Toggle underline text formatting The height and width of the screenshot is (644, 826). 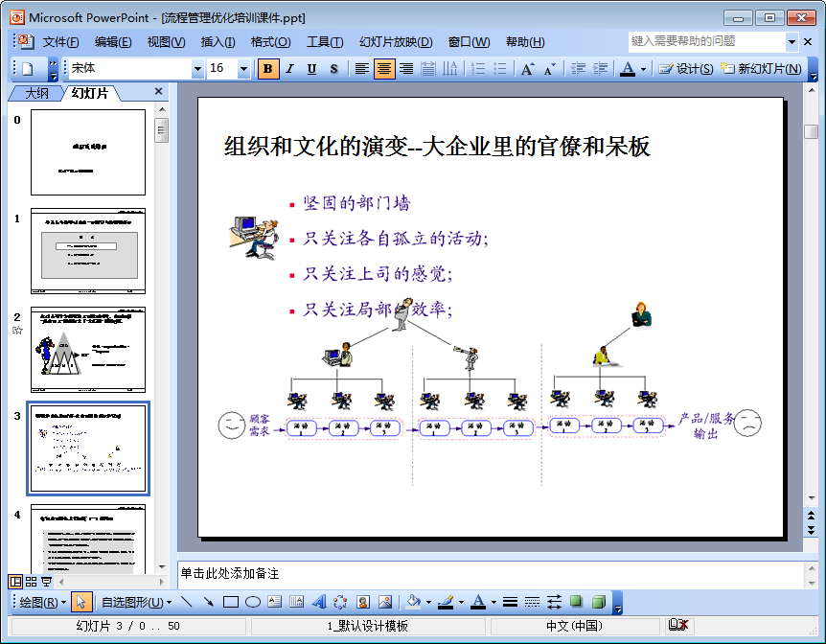point(312,69)
